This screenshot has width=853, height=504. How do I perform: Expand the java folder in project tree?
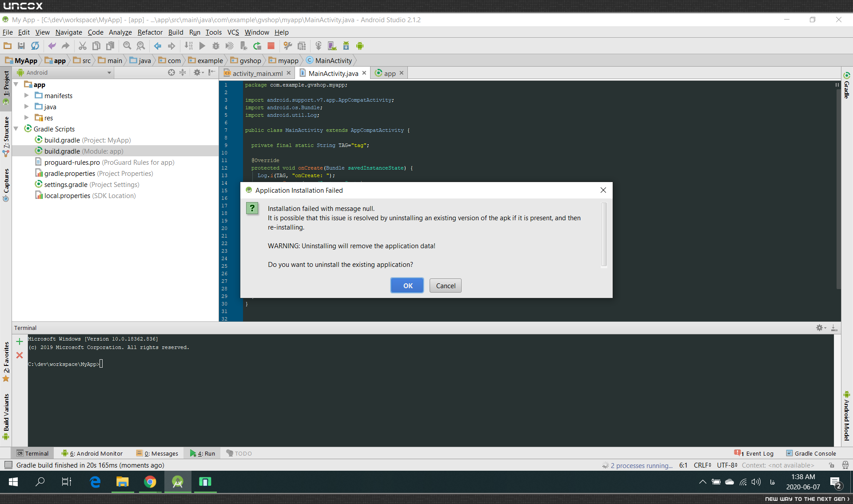click(x=27, y=107)
